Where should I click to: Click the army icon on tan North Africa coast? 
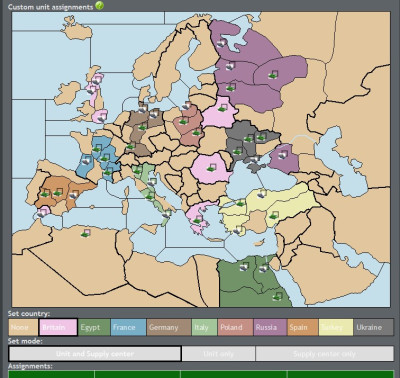coord(86,234)
